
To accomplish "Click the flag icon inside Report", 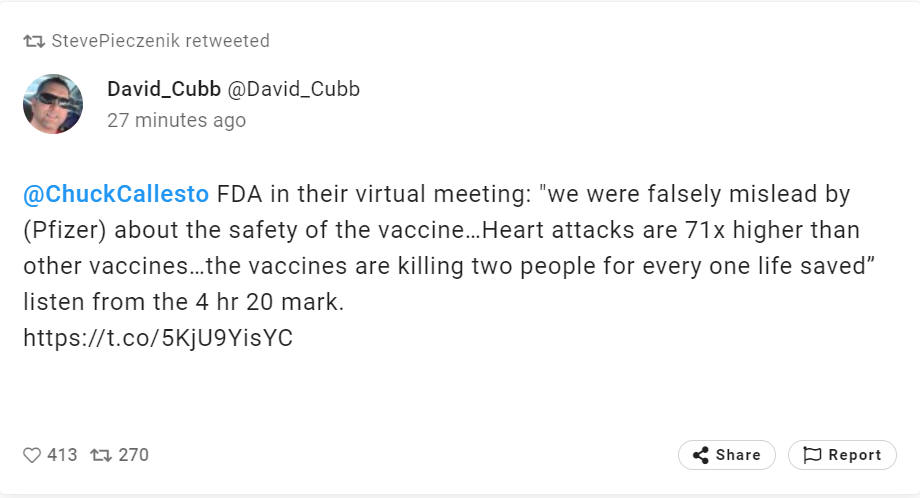I will coord(812,455).
